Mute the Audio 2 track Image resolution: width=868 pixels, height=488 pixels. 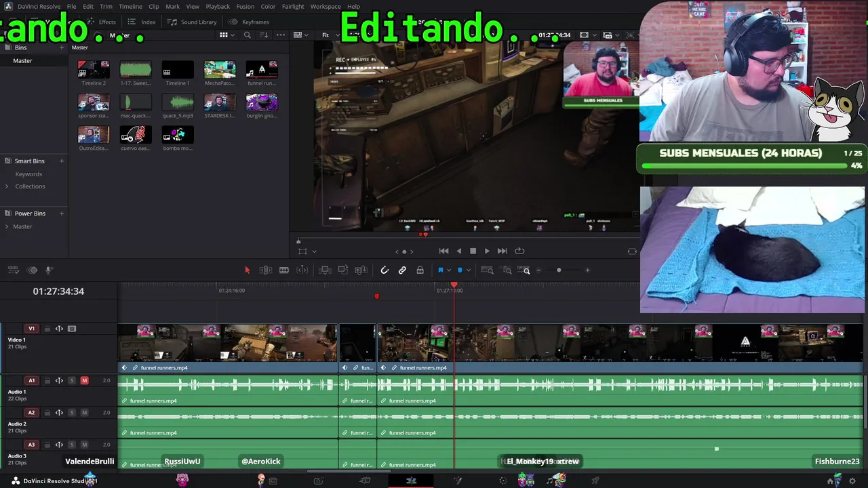coord(84,413)
